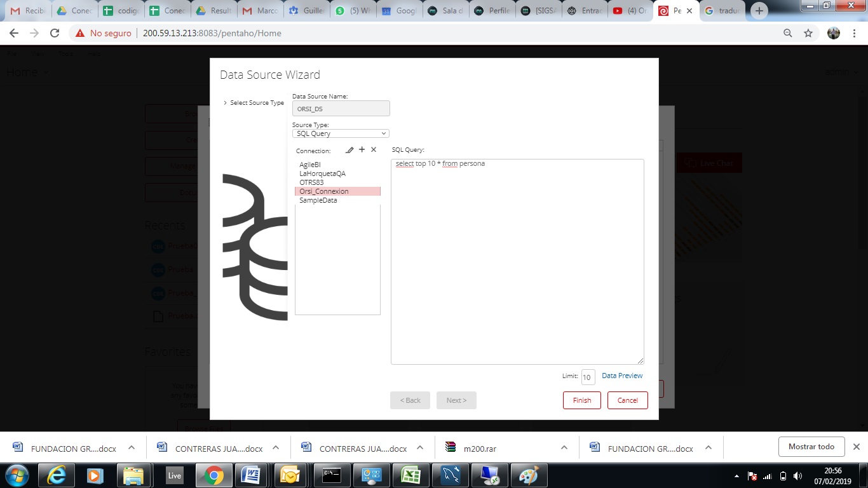Select the OTRS83 connection
Image resolution: width=868 pixels, height=488 pixels.
(337, 182)
